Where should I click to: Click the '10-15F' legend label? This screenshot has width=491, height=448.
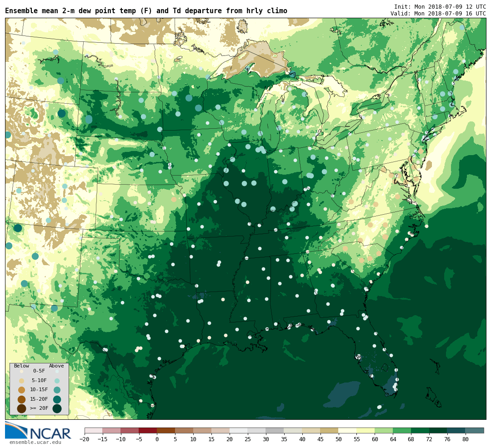(39, 389)
